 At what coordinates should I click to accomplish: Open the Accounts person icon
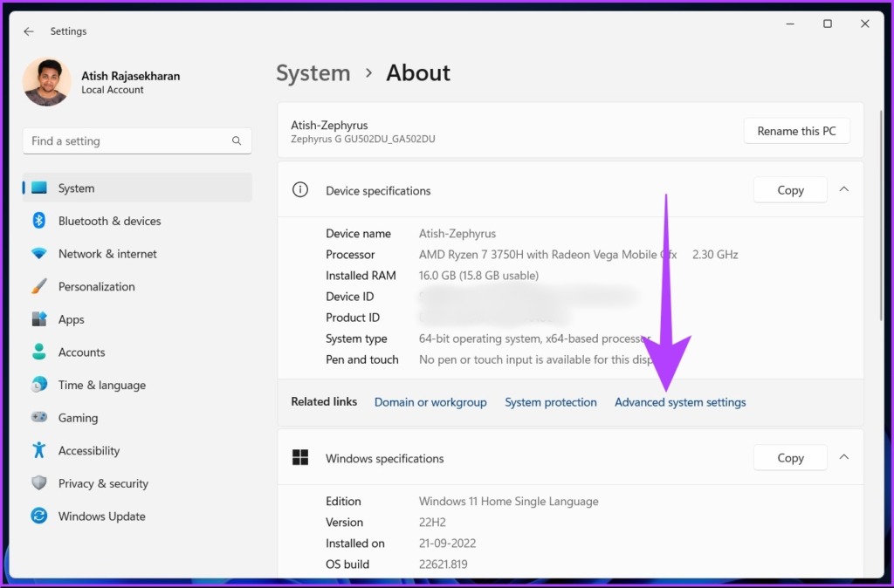(x=38, y=352)
